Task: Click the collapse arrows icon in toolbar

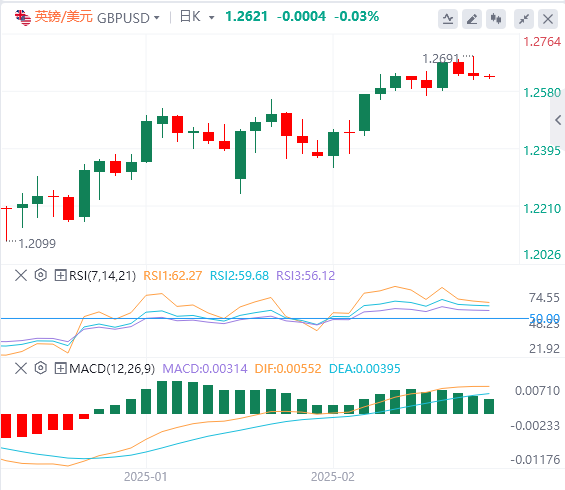Action: pos(524,19)
